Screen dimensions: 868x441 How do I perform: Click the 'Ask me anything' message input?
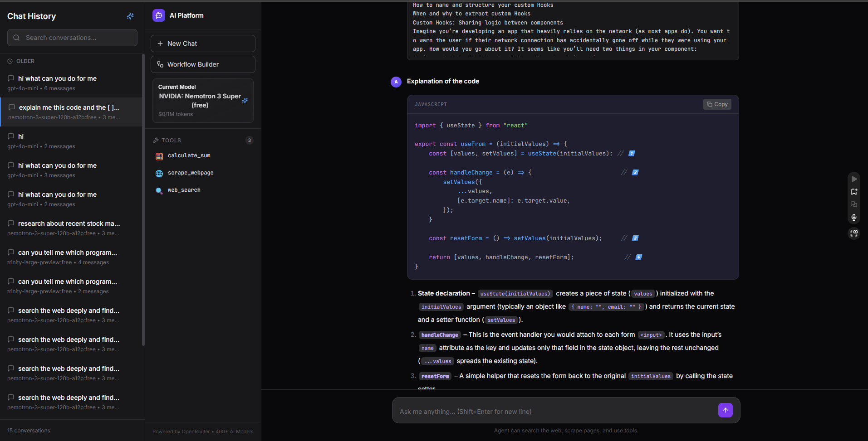tap(557, 411)
